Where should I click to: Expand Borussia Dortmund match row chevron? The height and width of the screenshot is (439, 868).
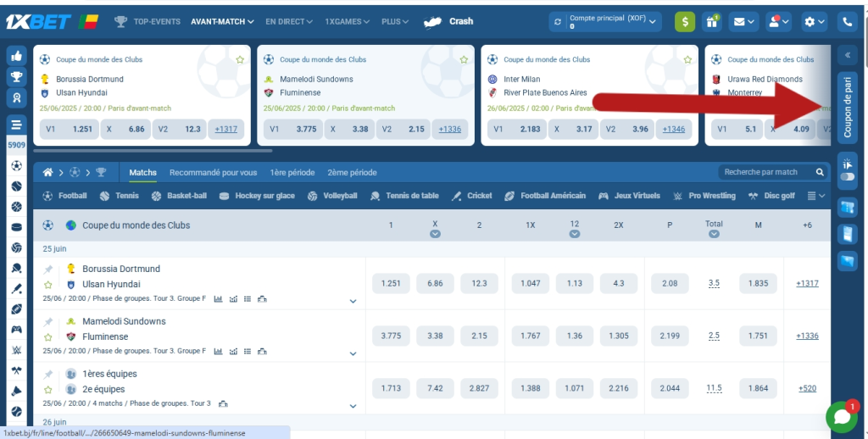353,302
